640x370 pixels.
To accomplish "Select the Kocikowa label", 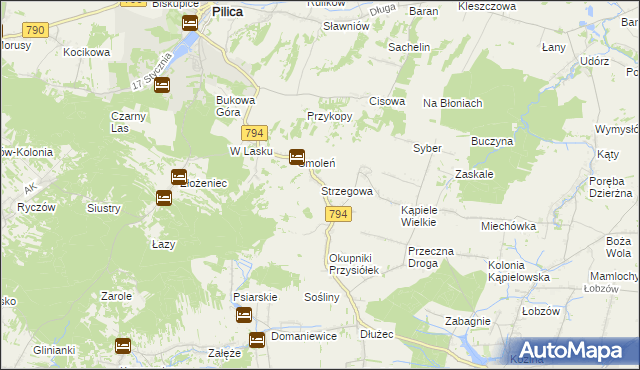I will pyautogui.click(x=87, y=52).
